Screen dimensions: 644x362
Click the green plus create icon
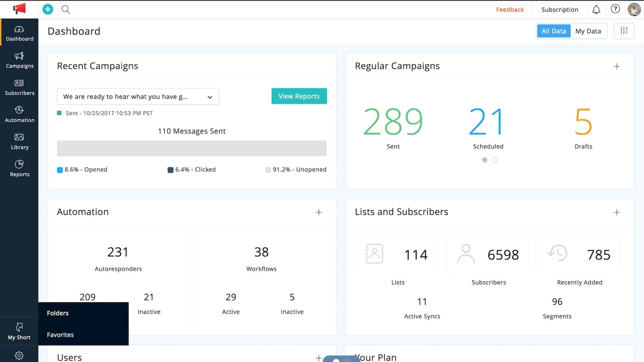[x=48, y=9]
